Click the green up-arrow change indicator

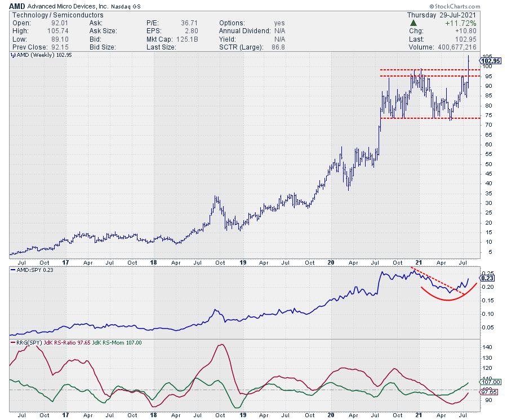[x=413, y=23]
